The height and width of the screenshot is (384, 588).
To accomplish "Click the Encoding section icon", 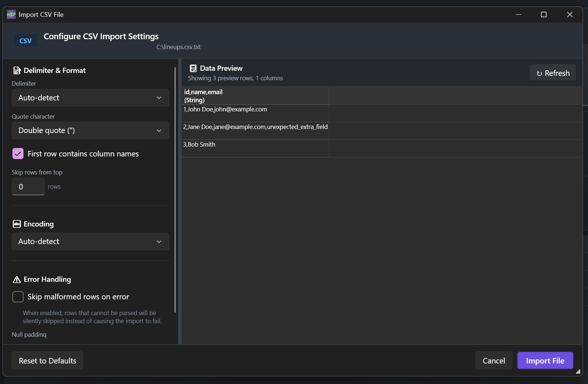I will coord(17,224).
